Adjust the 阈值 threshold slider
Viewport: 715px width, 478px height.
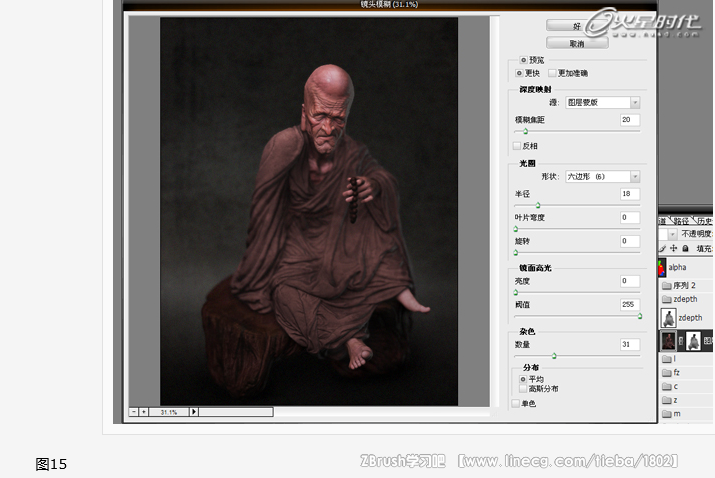640,316
